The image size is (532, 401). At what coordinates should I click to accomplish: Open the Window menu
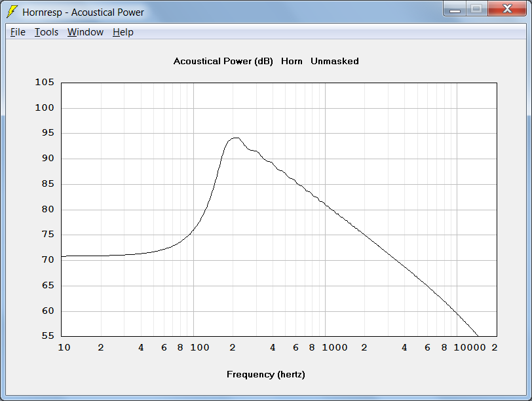85,32
